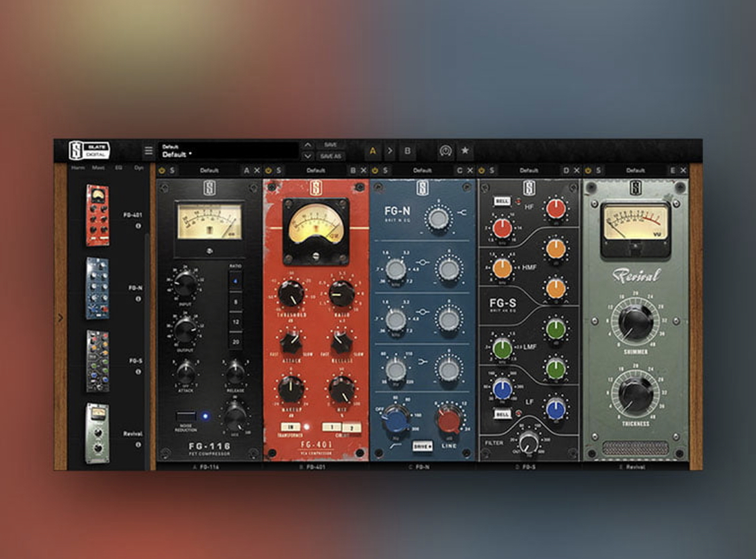Go to next preset with down arrow
756x559 pixels.
click(x=308, y=156)
